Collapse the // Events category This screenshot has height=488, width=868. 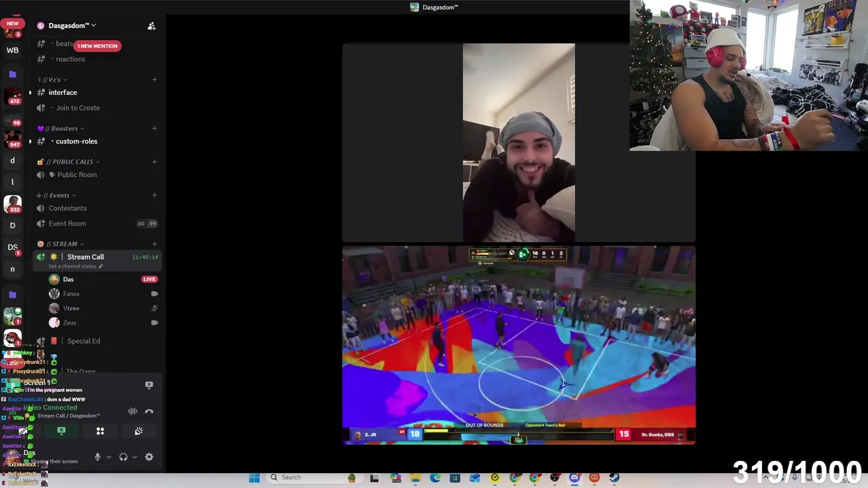(x=57, y=195)
